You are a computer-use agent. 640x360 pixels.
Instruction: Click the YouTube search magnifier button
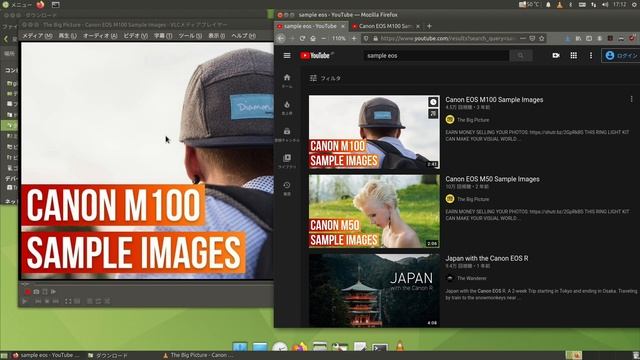click(520, 56)
